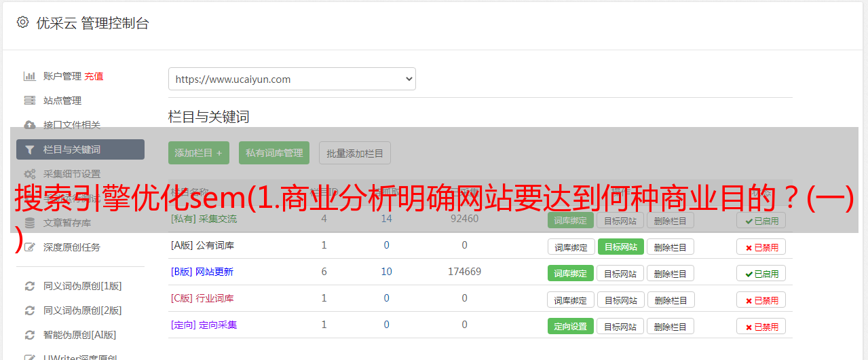Click the 批量添加栏目 button
The image size is (868, 360).
355,153
